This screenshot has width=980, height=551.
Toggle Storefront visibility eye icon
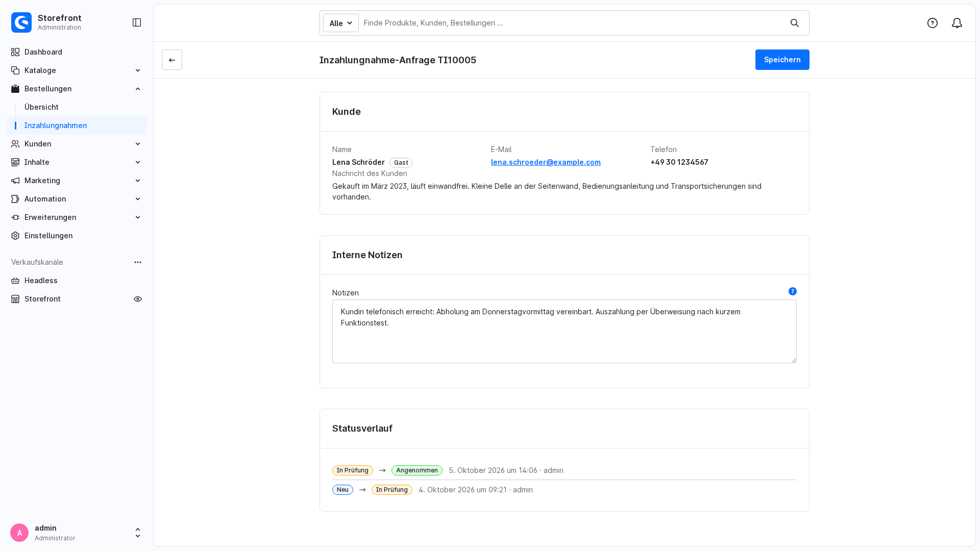[138, 299]
